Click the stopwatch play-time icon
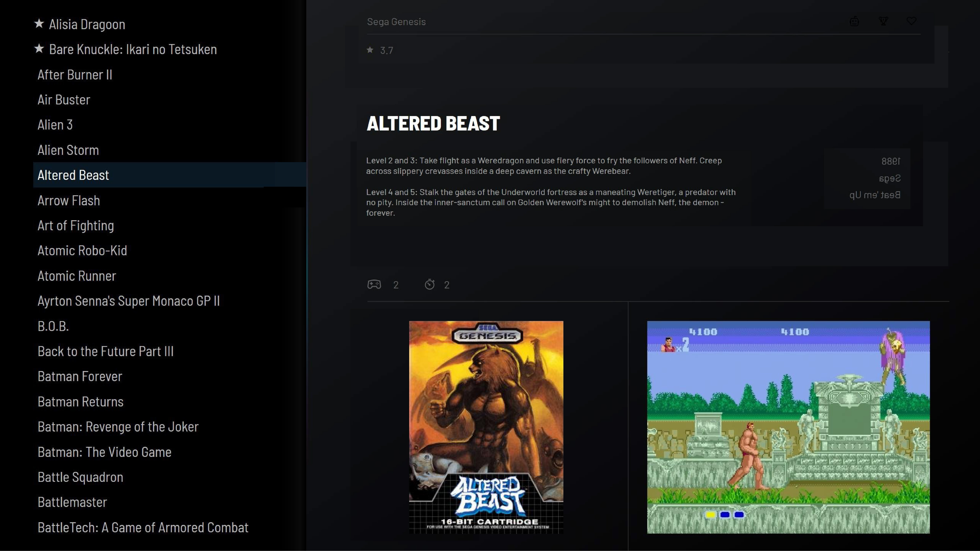The image size is (980, 551). (x=429, y=284)
